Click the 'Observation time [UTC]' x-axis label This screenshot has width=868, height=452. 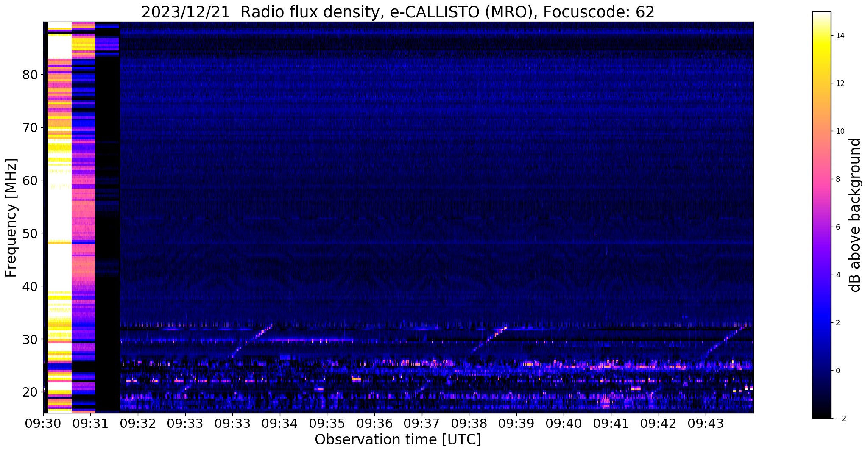[x=398, y=440]
